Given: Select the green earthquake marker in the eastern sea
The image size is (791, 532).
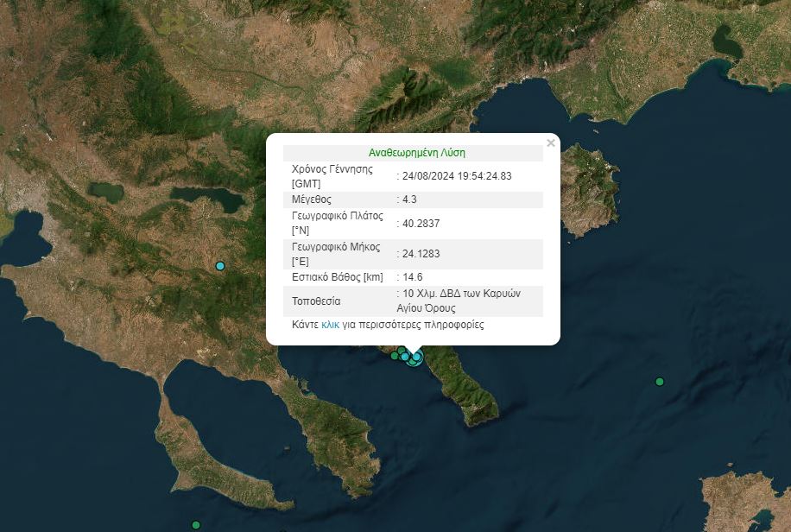Looking at the screenshot, I should coord(660,382).
